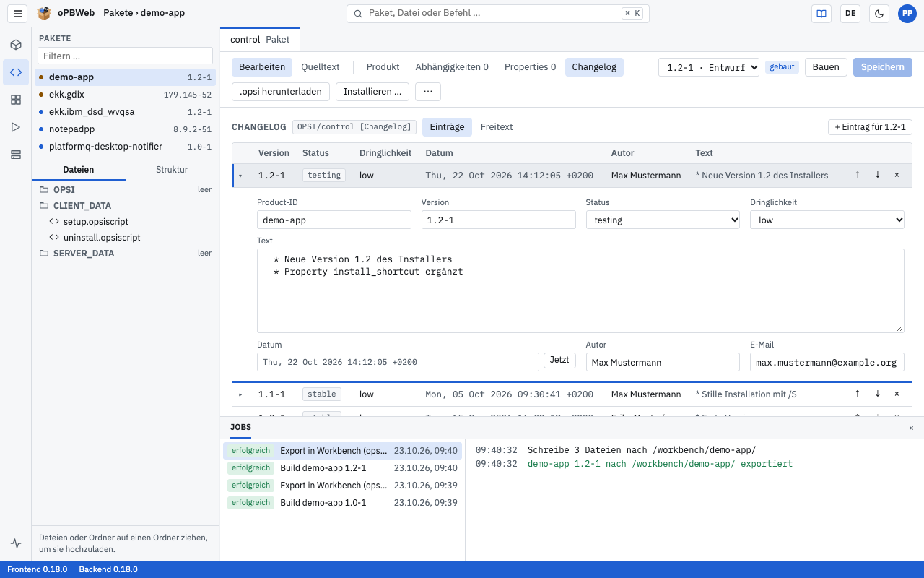Open the play/run sidebar icon
The height and width of the screenshot is (578, 924).
tap(16, 127)
